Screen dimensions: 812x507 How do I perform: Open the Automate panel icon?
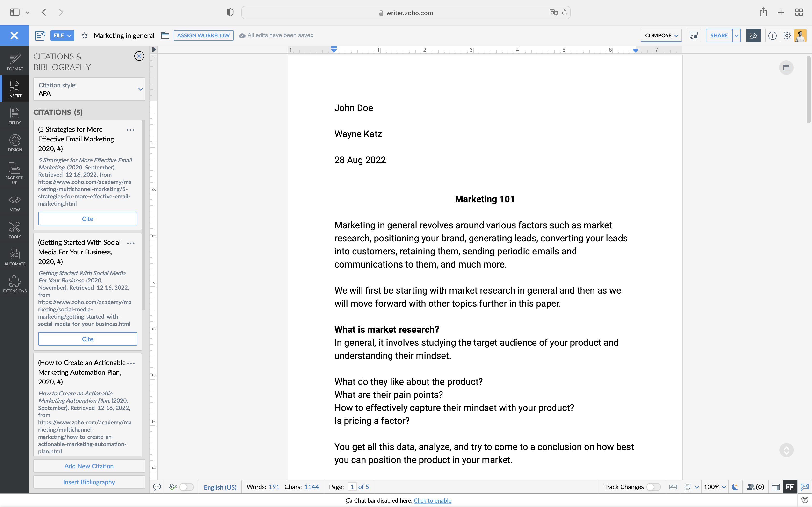coord(14,257)
